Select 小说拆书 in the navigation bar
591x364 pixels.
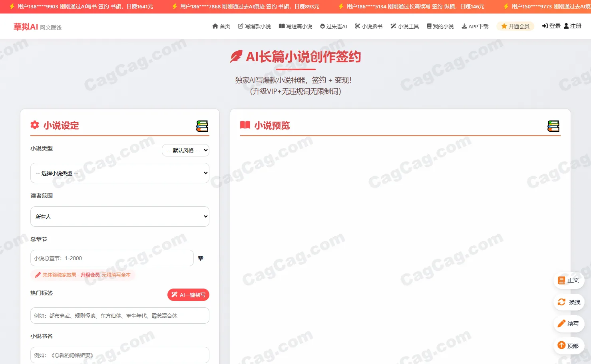click(368, 26)
